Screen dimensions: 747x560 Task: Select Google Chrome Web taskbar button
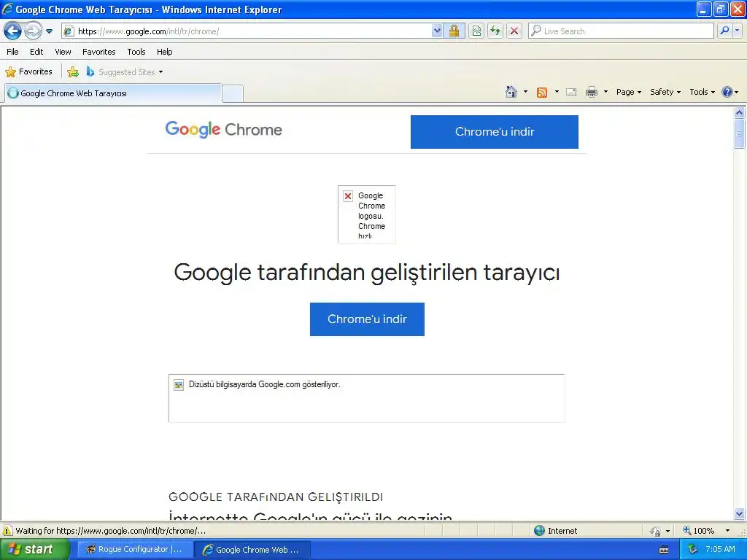(252, 550)
